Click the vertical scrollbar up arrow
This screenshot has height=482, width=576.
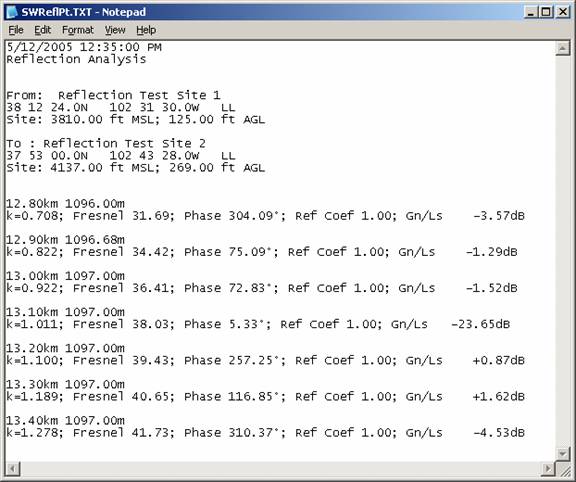(x=562, y=48)
